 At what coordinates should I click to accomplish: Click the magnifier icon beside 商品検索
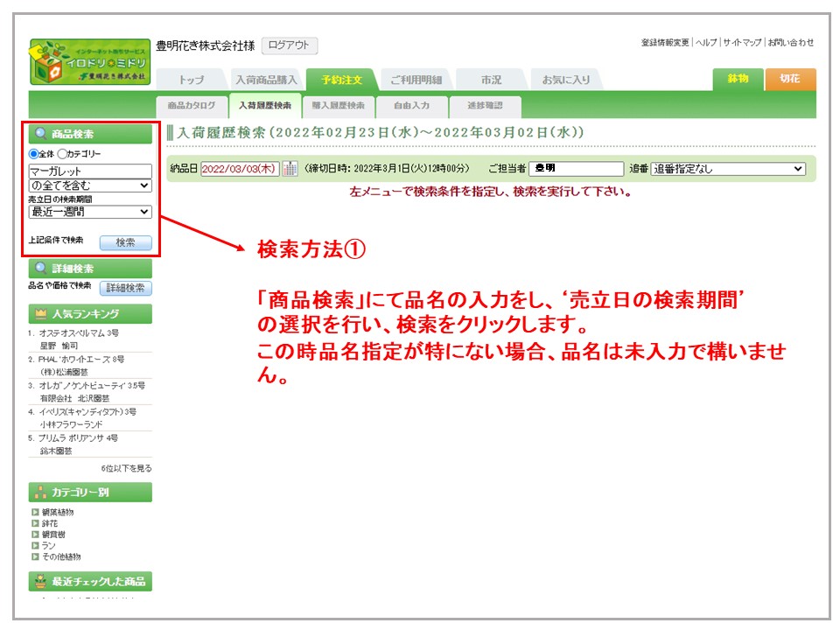click(x=40, y=135)
